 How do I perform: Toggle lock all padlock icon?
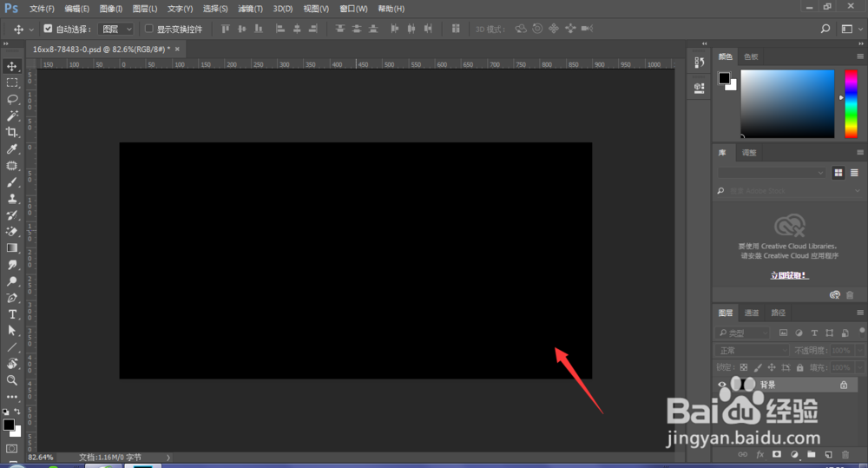799,367
